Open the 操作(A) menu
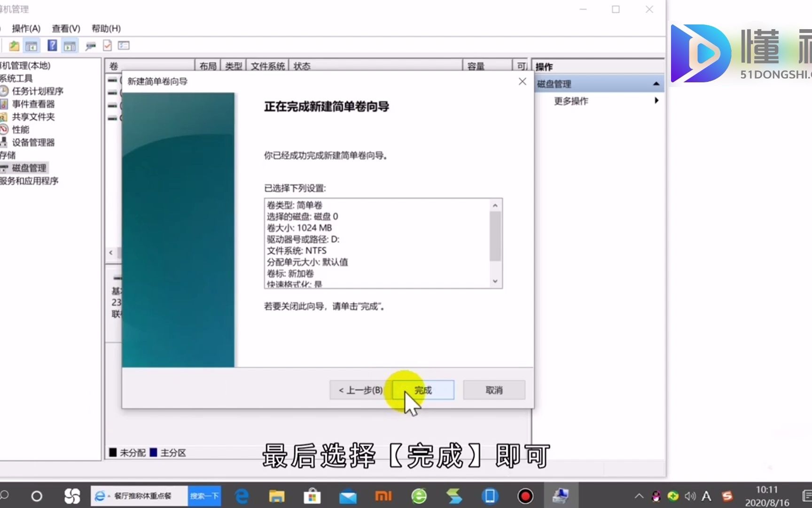This screenshot has width=812, height=508. pos(26,29)
